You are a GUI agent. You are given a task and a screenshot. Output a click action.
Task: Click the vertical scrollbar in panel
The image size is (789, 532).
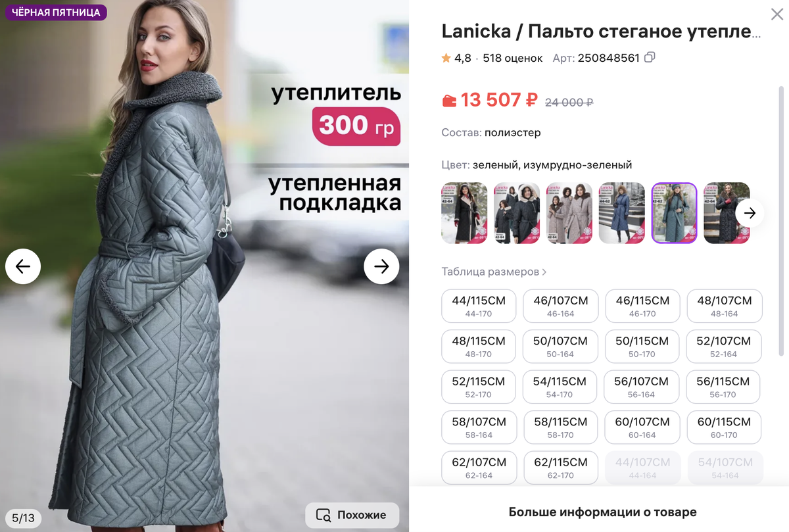(782, 221)
